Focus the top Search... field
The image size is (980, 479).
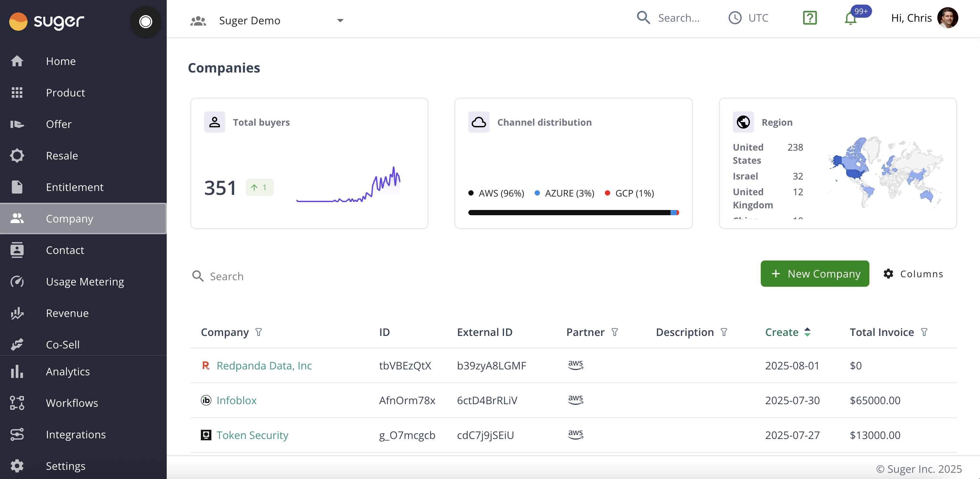(x=679, y=18)
